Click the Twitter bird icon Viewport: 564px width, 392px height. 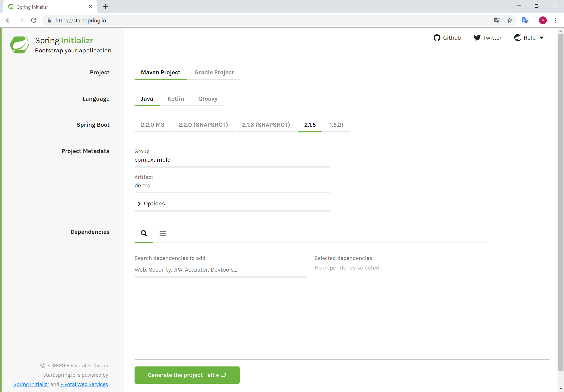(x=477, y=38)
